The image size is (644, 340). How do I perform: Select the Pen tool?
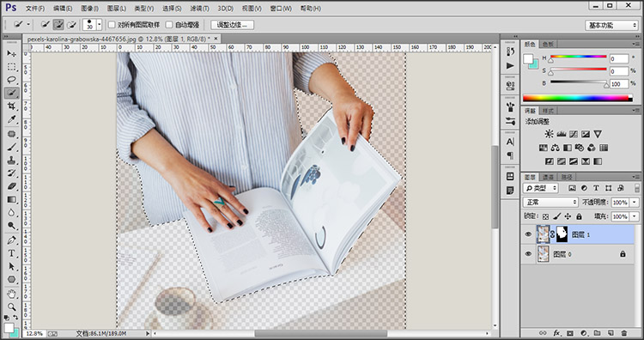[12, 240]
